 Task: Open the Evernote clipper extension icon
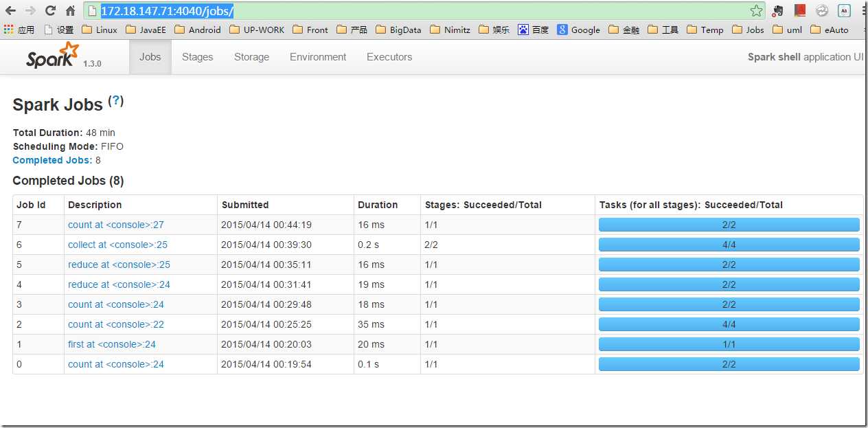click(777, 10)
